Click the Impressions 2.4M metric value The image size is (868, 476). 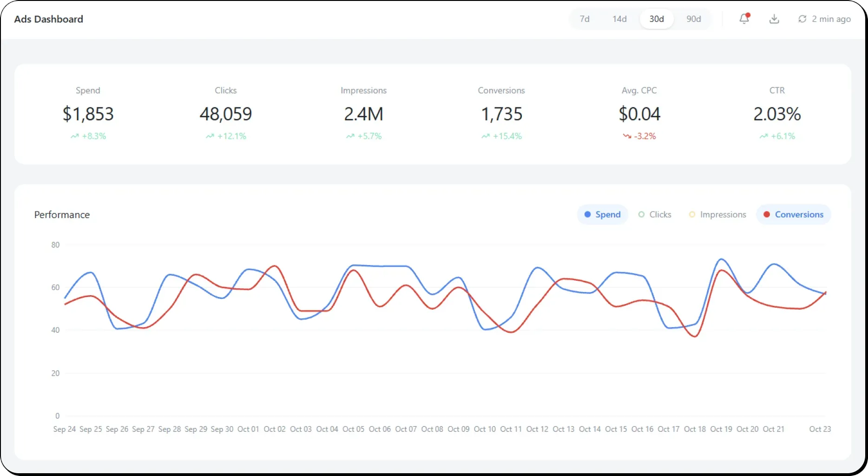click(363, 114)
